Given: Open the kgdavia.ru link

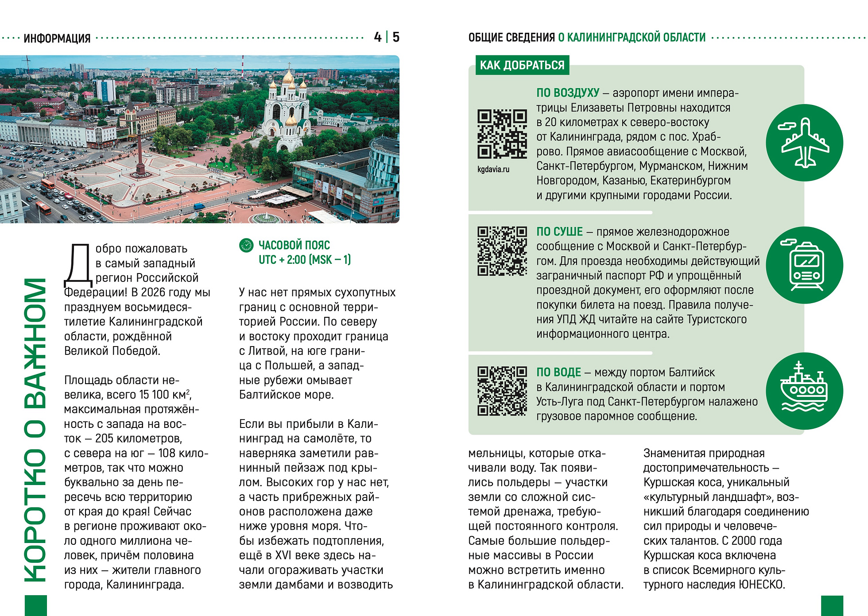Looking at the screenshot, I should tap(493, 169).
